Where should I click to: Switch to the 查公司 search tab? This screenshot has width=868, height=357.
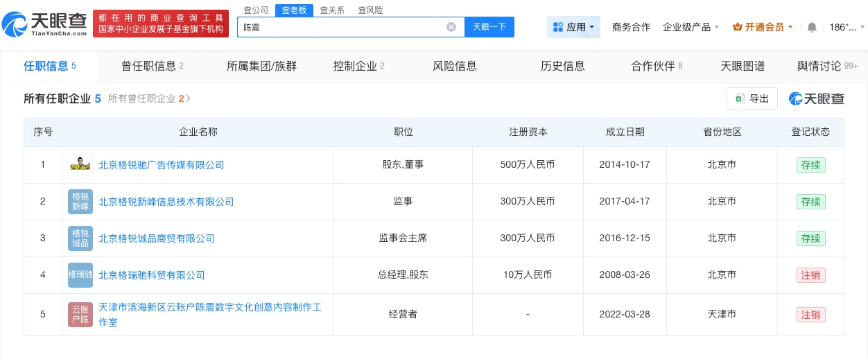pyautogui.click(x=256, y=10)
